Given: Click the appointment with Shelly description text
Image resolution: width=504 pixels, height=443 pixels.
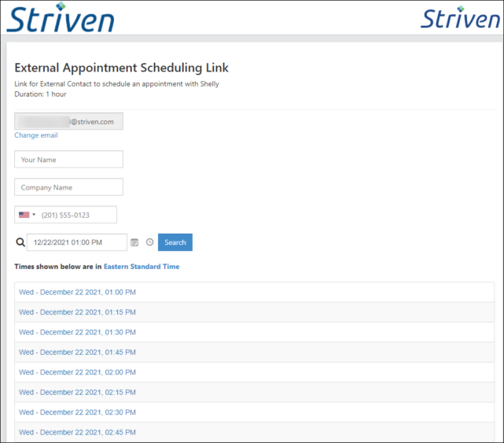Looking at the screenshot, I should coord(116,84).
